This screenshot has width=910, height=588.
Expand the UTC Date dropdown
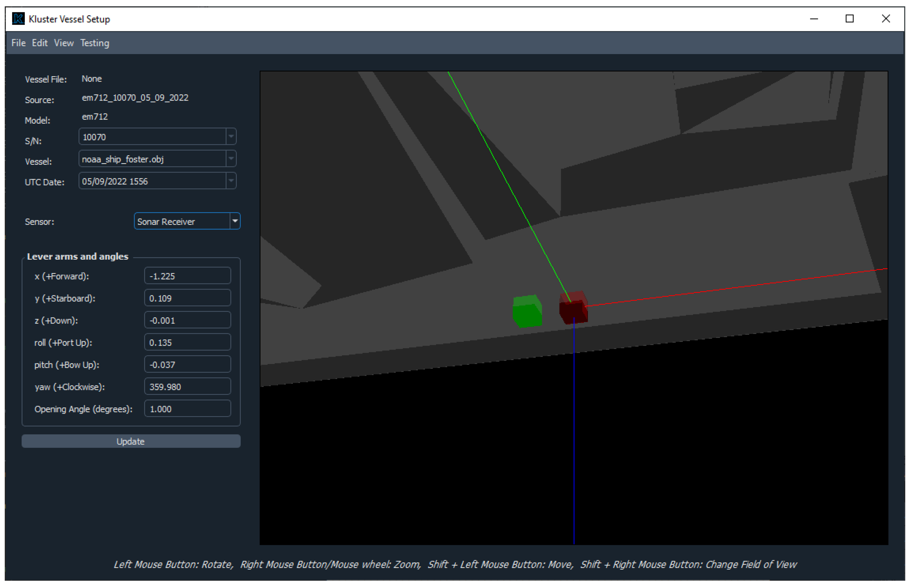tap(231, 181)
